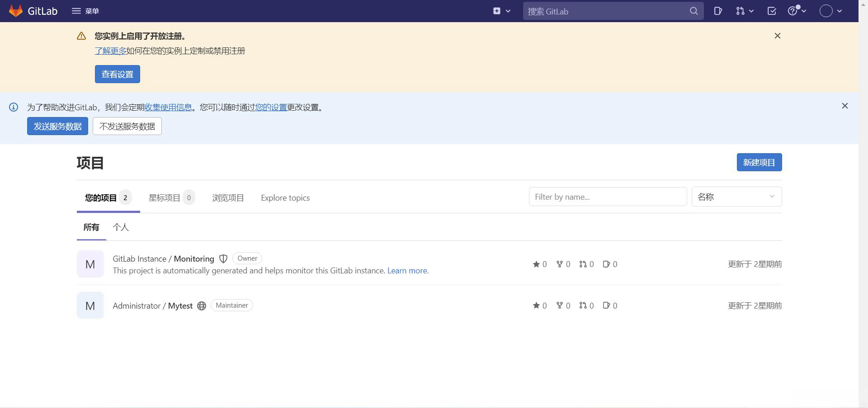The width and height of the screenshot is (868, 408).
Task: Open the to-do list checkmark icon
Action: (772, 11)
